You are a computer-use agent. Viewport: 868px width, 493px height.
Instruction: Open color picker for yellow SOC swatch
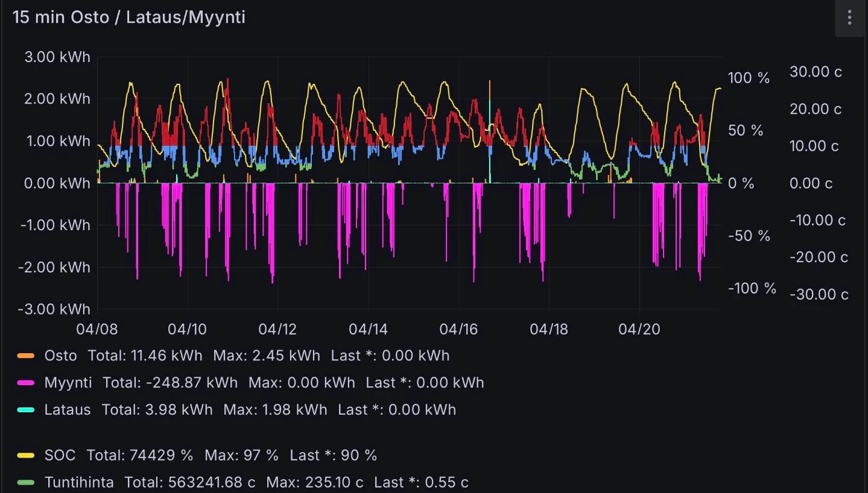click(x=26, y=455)
